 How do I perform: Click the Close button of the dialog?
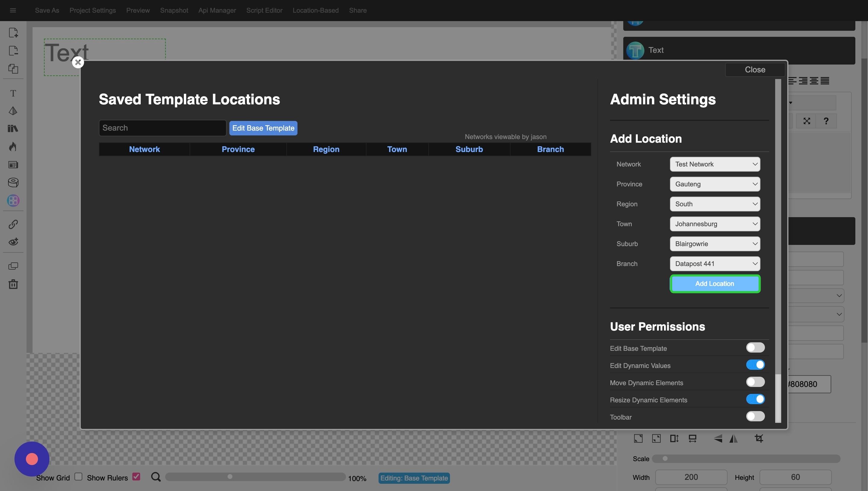[x=755, y=69]
